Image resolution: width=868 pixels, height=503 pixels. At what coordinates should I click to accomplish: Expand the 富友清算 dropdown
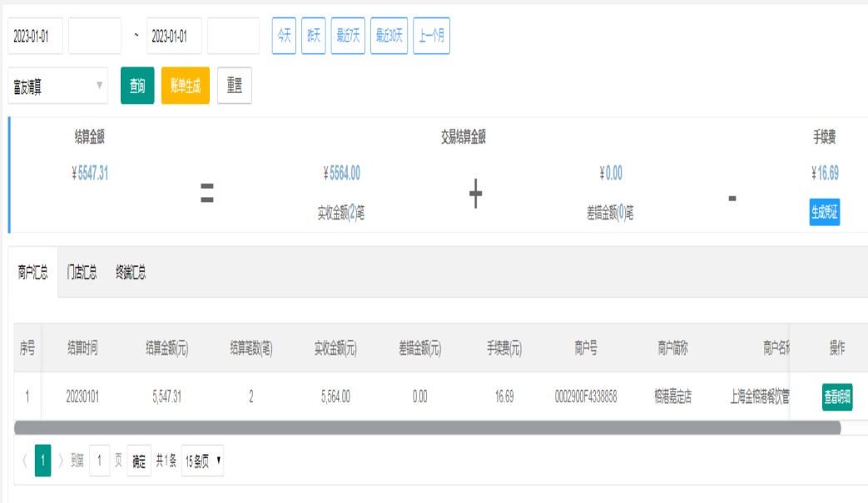[x=57, y=86]
